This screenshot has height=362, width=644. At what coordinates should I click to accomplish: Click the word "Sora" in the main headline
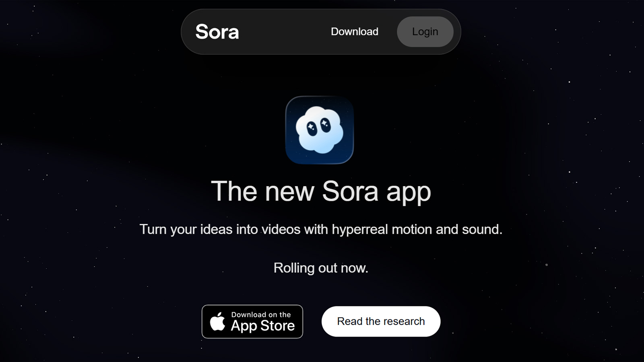[350, 191]
